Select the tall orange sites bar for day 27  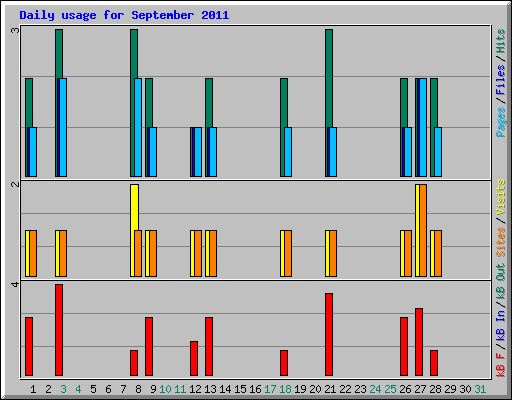tap(423, 230)
